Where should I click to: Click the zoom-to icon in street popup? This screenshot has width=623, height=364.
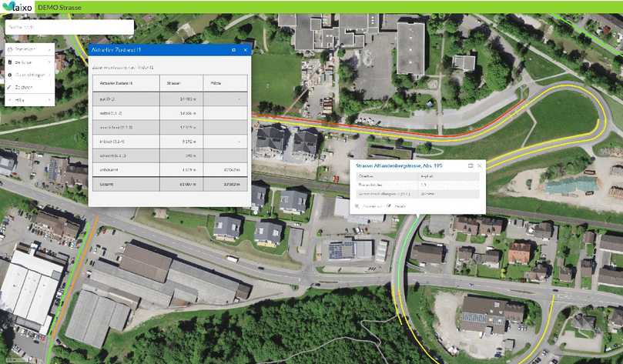(357, 206)
